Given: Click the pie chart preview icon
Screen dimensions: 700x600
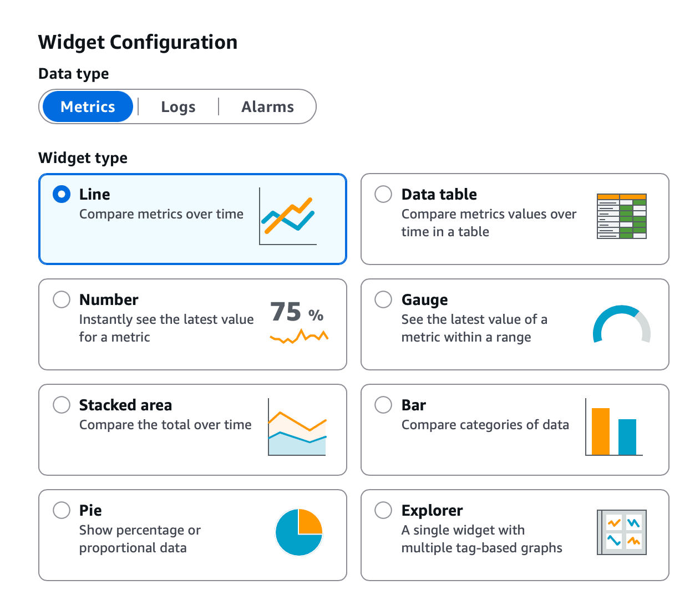Looking at the screenshot, I should pyautogui.click(x=299, y=532).
